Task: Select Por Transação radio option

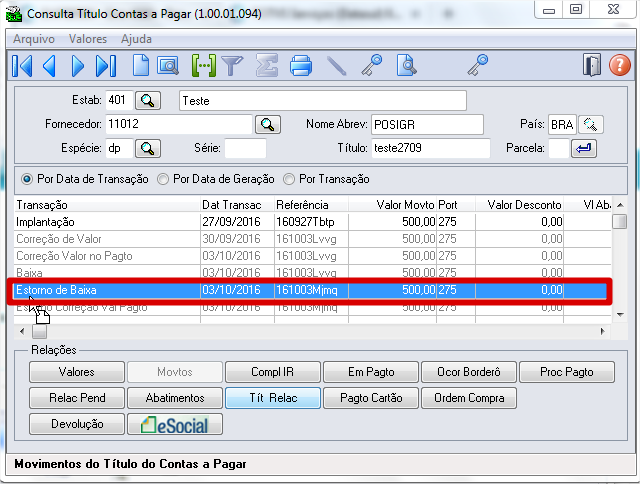Action: coord(289,179)
